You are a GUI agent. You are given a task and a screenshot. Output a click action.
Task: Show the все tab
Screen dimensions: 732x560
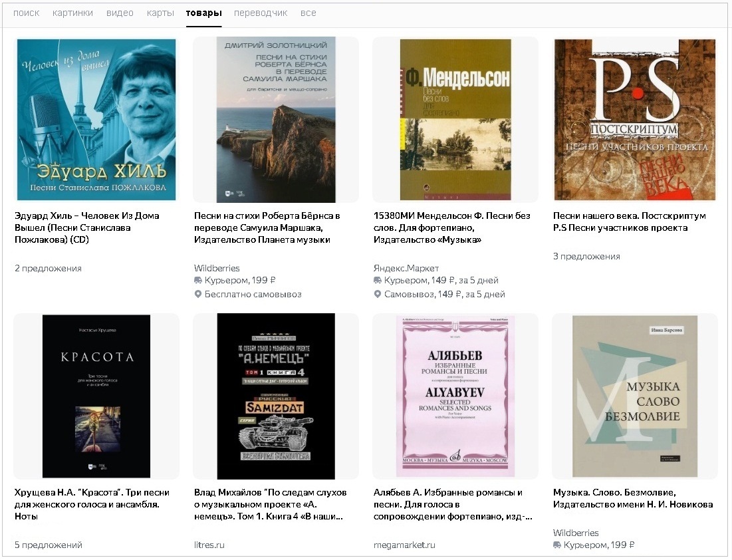click(308, 13)
